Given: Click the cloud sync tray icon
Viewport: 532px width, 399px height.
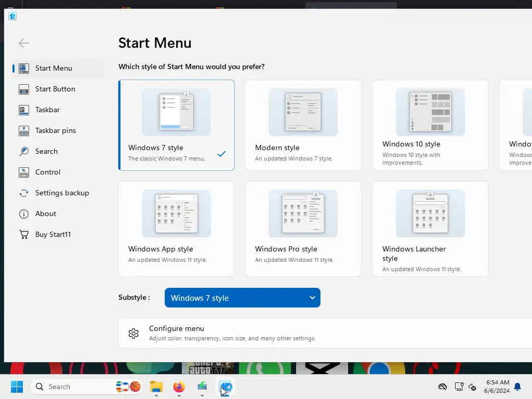Looking at the screenshot, I should click(x=443, y=387).
